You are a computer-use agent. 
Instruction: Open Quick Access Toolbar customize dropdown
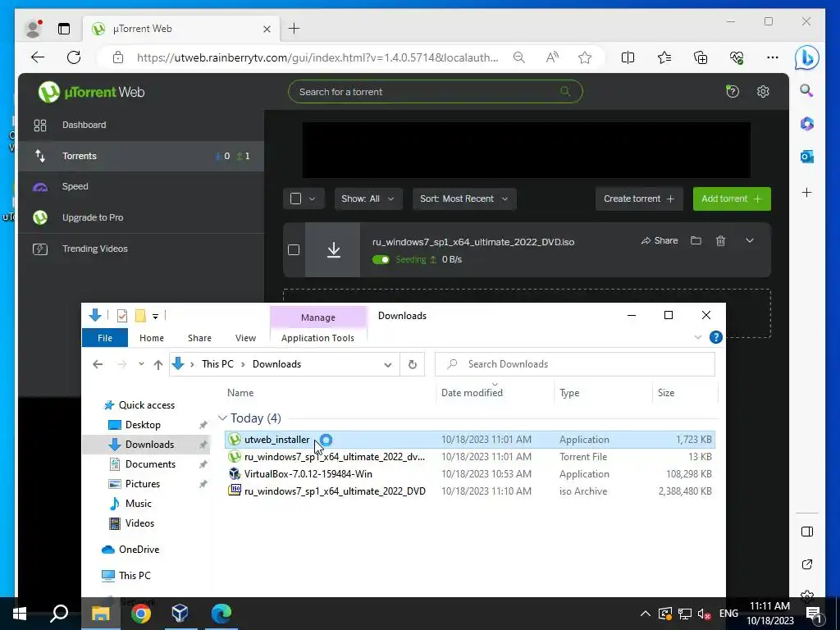pyautogui.click(x=155, y=316)
